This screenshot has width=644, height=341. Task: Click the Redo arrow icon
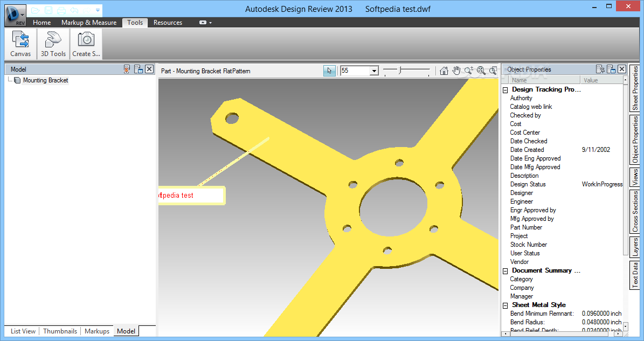pyautogui.click(x=87, y=10)
